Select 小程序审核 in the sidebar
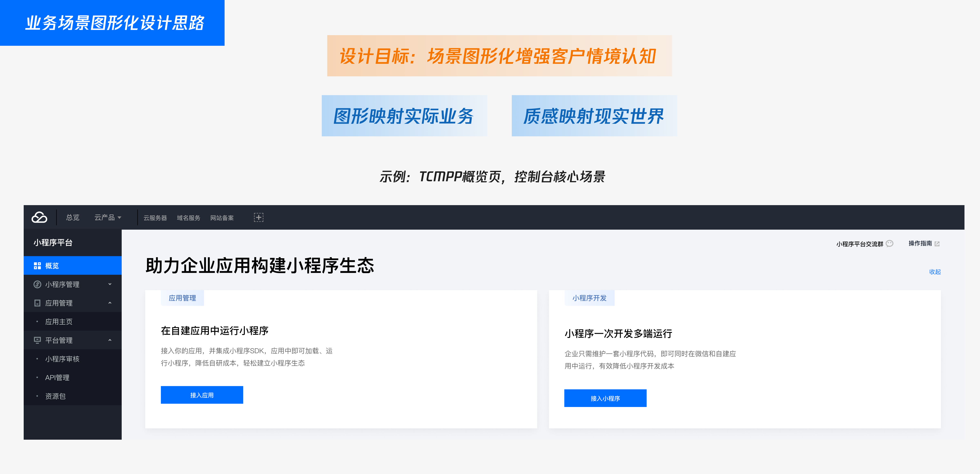 62,359
